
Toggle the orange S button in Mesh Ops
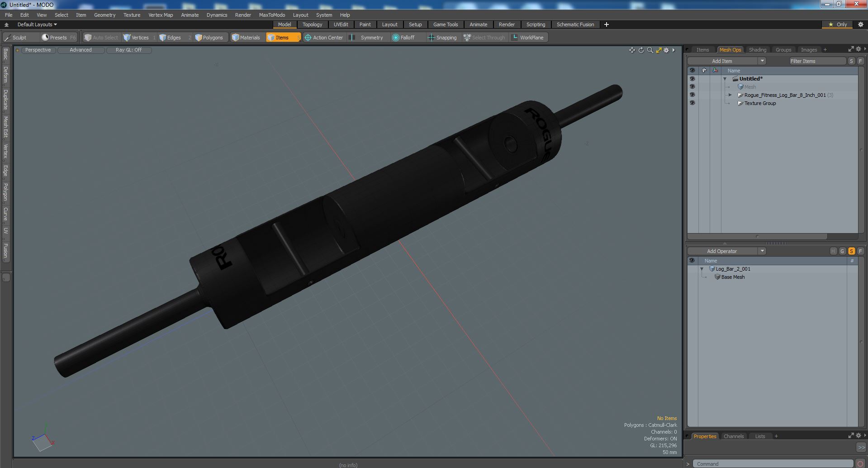(851, 251)
